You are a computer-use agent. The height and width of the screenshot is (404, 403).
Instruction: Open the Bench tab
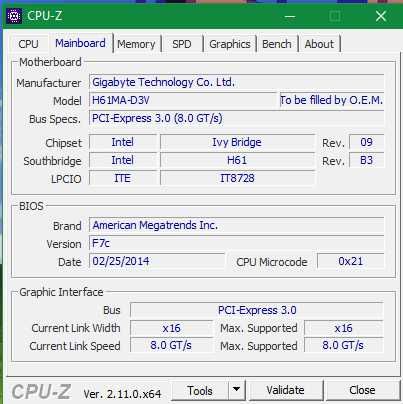click(x=277, y=44)
